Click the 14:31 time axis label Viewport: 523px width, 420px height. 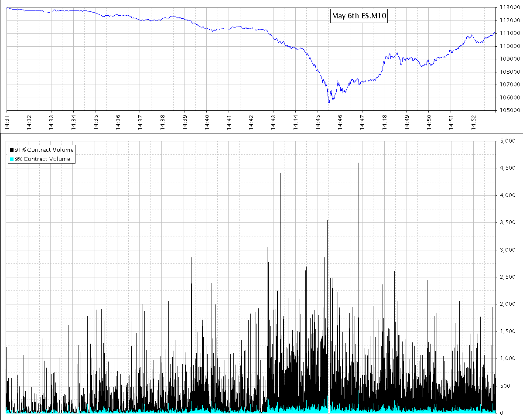click(x=7, y=121)
